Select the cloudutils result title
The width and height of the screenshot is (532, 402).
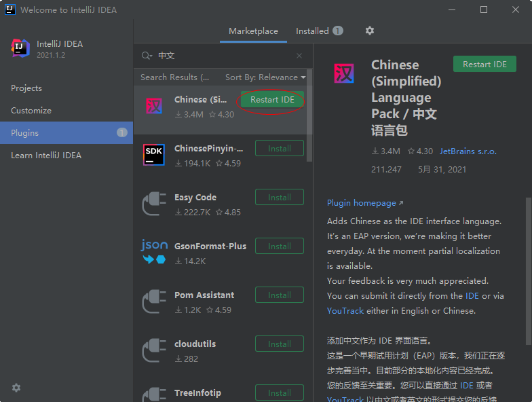(195, 344)
